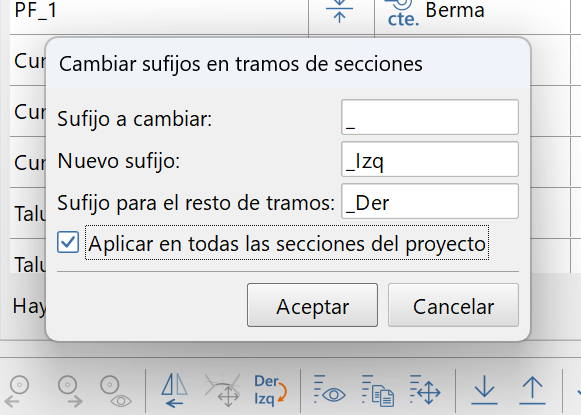The image size is (581, 415).
Task: Click the Sufijo a cambiar input field
Action: tap(430, 117)
